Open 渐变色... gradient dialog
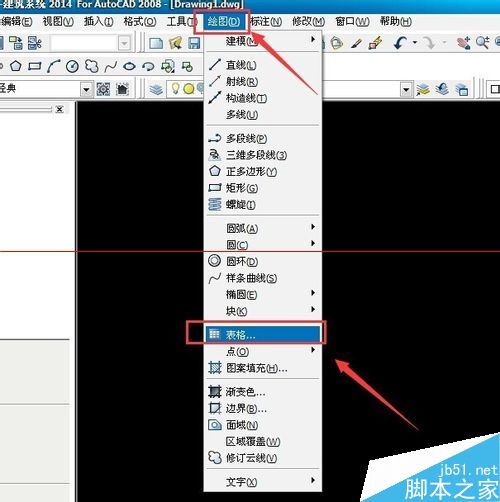Screen dimensions: 500x502 tap(263, 392)
